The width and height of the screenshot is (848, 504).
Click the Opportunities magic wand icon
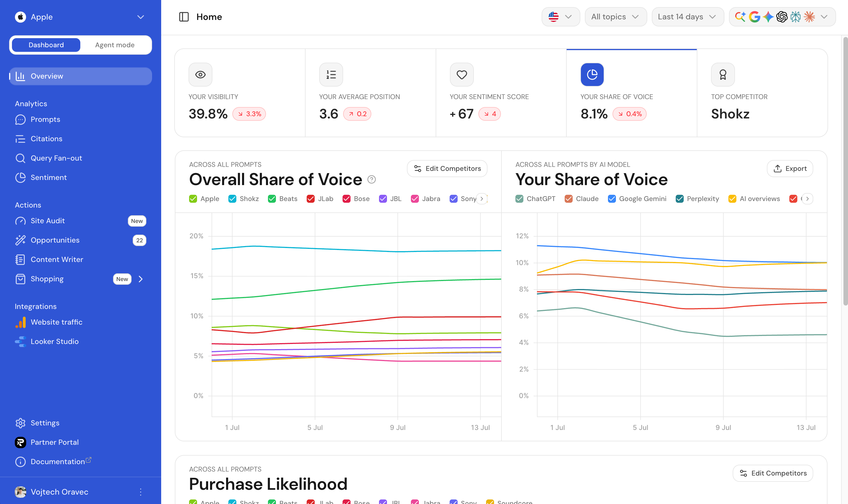[21, 240]
